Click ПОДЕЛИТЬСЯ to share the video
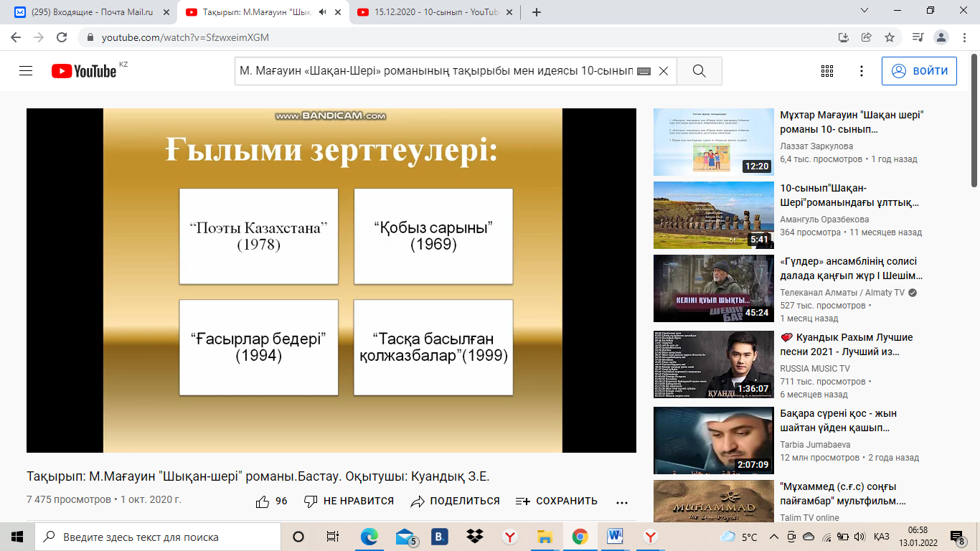This screenshot has width=980, height=551. pyautogui.click(x=456, y=501)
